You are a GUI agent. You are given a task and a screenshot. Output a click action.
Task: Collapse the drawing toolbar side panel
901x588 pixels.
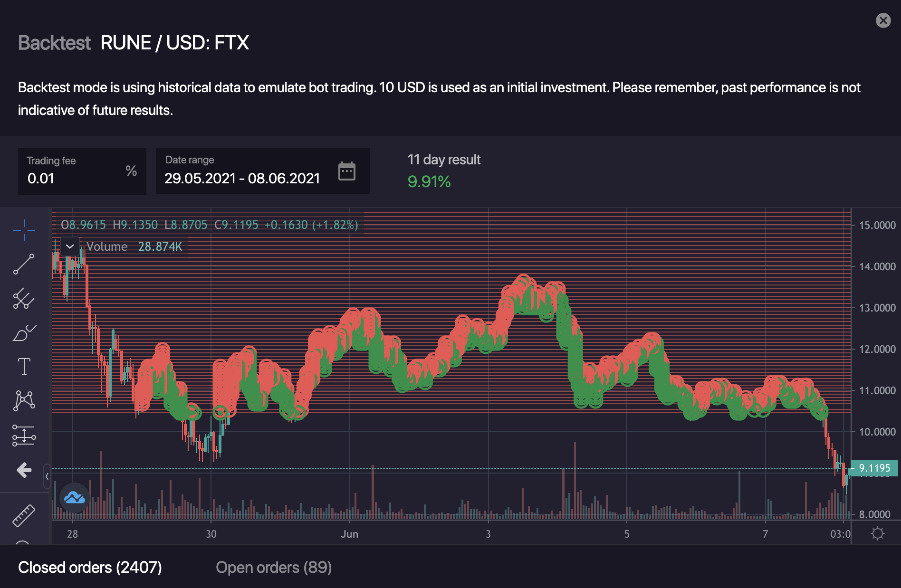(x=47, y=476)
